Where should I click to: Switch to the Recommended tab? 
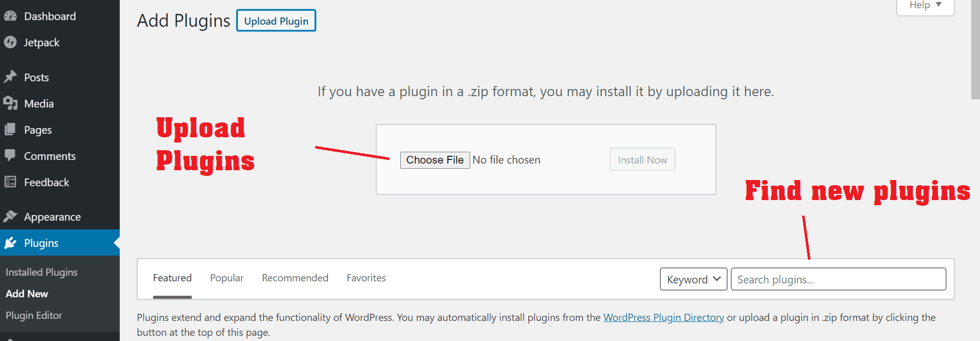295,278
